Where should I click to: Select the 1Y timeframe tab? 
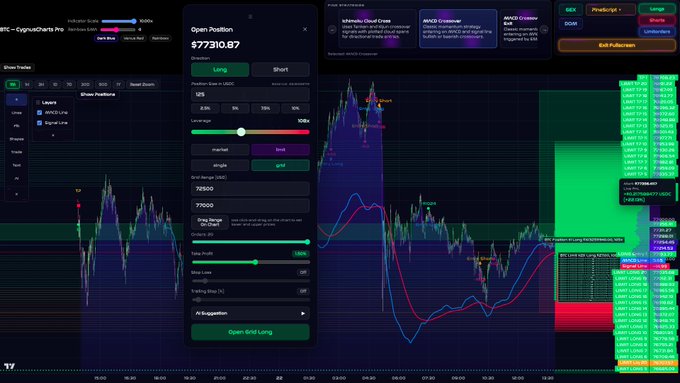point(118,85)
